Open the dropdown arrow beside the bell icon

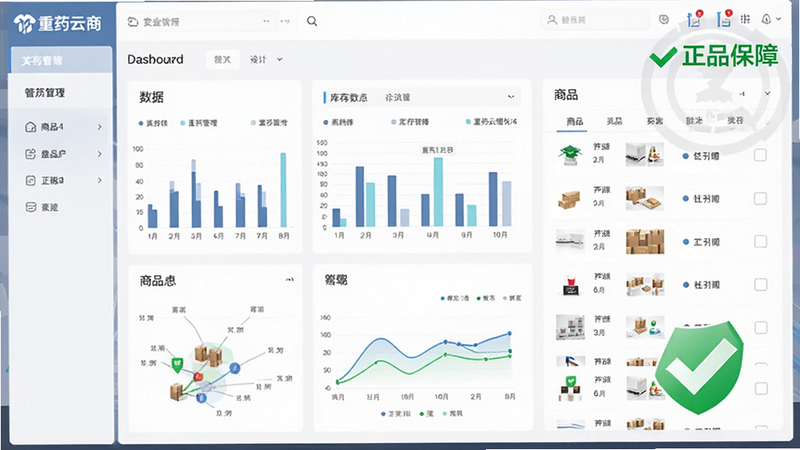coord(779,19)
